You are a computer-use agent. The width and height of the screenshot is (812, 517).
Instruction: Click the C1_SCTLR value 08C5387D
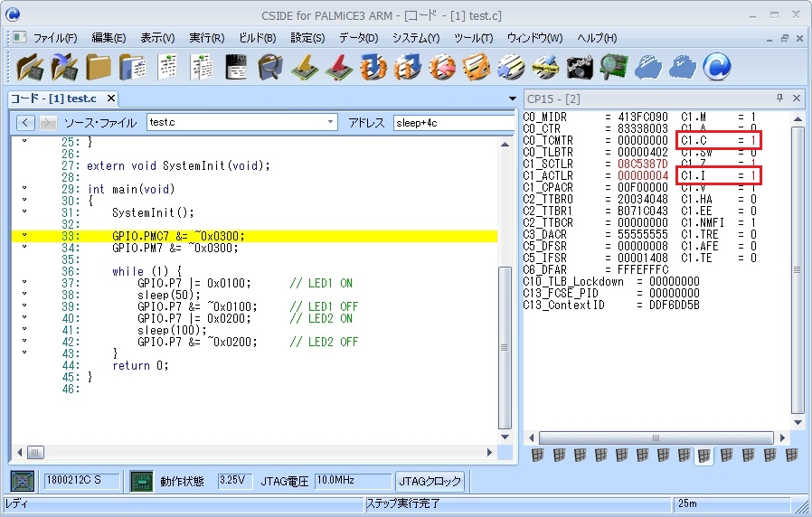(x=643, y=164)
